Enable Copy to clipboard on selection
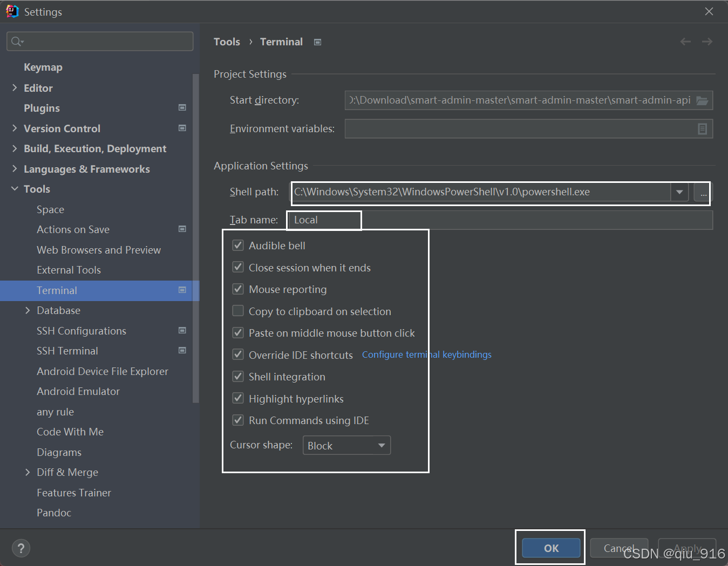Viewport: 728px width, 566px height. [238, 311]
